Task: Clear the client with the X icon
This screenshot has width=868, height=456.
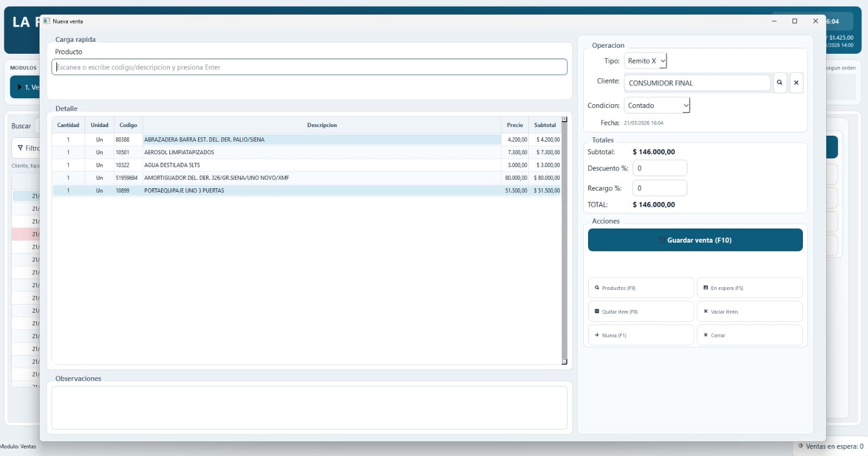Action: point(796,83)
